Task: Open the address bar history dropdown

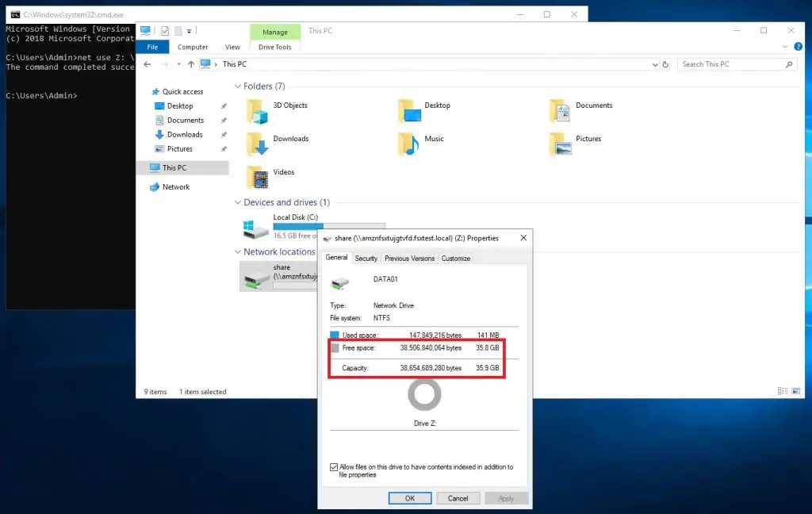Action: click(x=654, y=64)
